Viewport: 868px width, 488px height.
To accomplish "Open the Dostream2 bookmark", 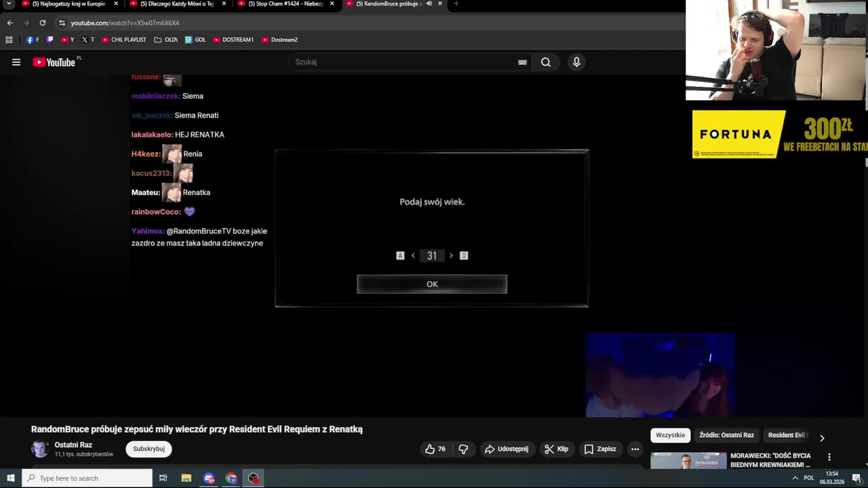I will [279, 40].
